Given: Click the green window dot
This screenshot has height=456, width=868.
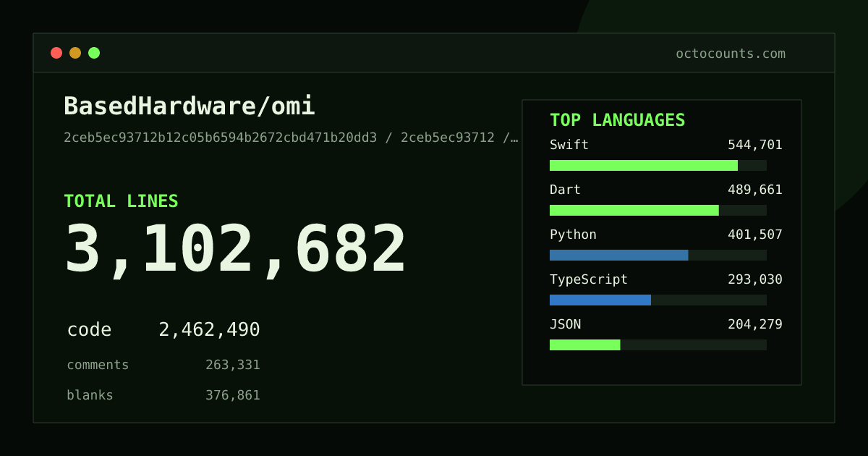Looking at the screenshot, I should (x=94, y=53).
